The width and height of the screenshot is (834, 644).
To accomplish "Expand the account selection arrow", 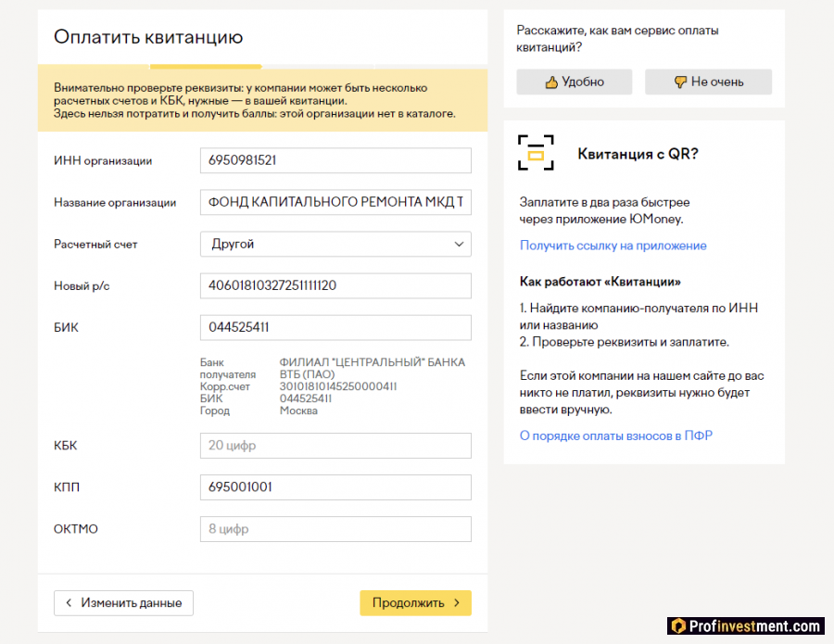I will coord(459,244).
